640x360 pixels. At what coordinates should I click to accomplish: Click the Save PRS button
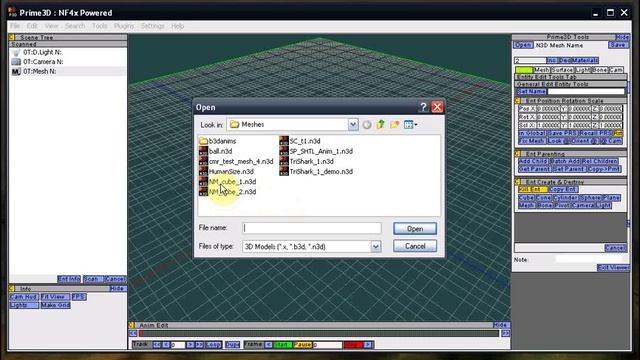562,133
